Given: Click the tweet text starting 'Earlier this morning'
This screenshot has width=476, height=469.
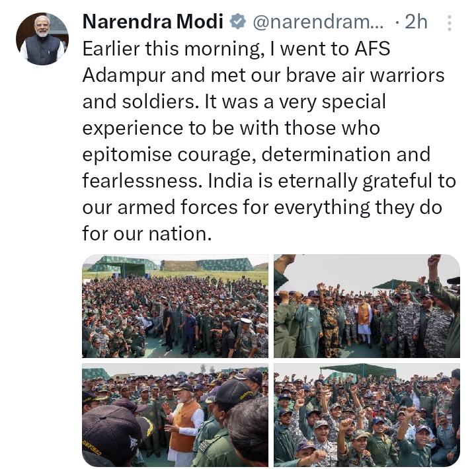Looking at the screenshot, I should pyautogui.click(x=269, y=141).
